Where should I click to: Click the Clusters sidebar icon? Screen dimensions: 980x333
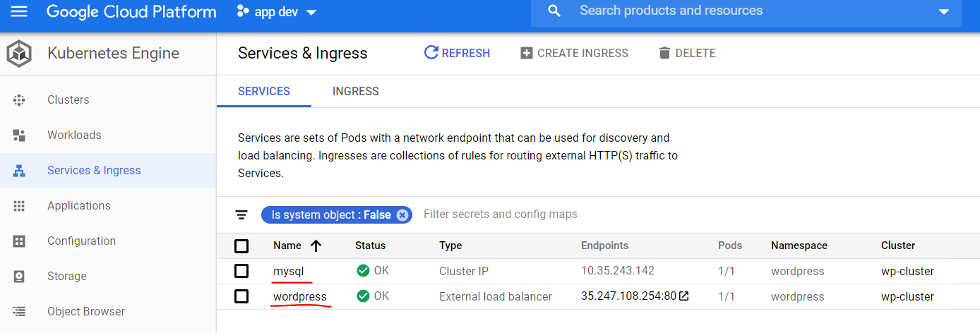coord(19,100)
